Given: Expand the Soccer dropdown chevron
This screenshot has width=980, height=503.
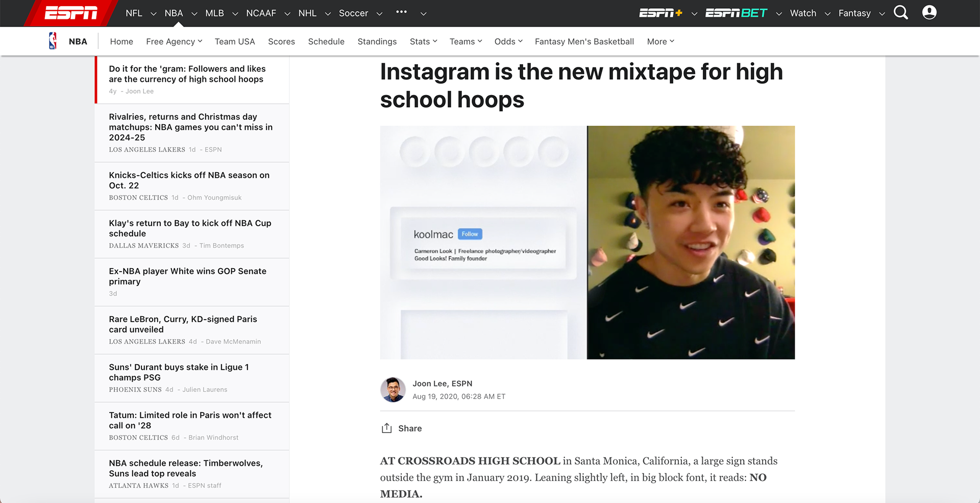Looking at the screenshot, I should click(379, 14).
